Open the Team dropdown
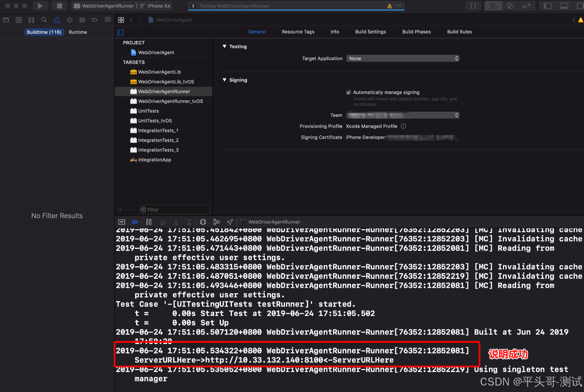The height and width of the screenshot is (392, 584). (403, 115)
